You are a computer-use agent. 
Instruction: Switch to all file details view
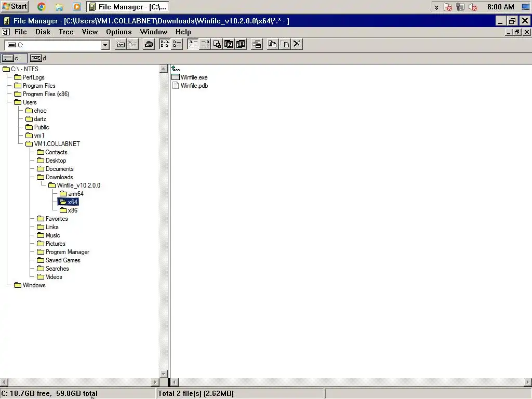click(x=177, y=44)
